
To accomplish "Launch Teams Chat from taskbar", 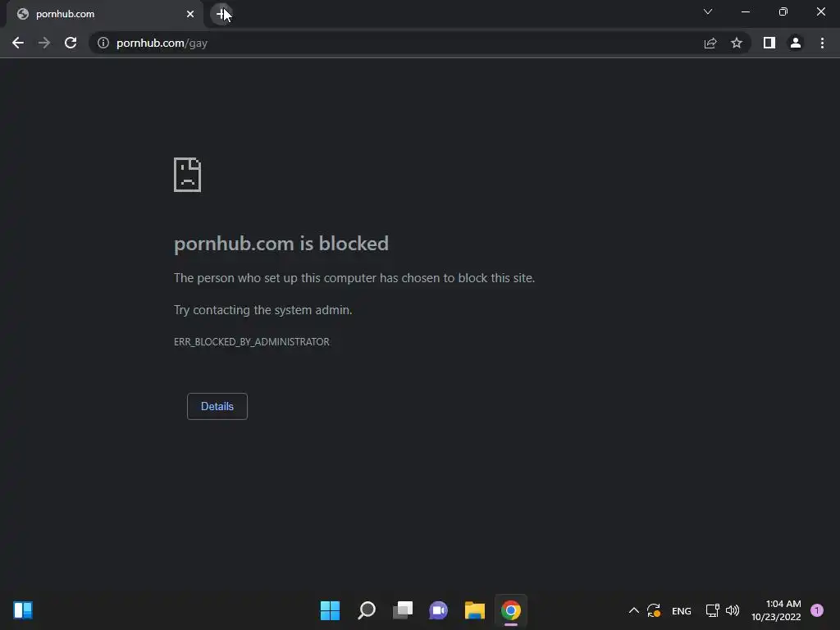I will tap(438, 610).
